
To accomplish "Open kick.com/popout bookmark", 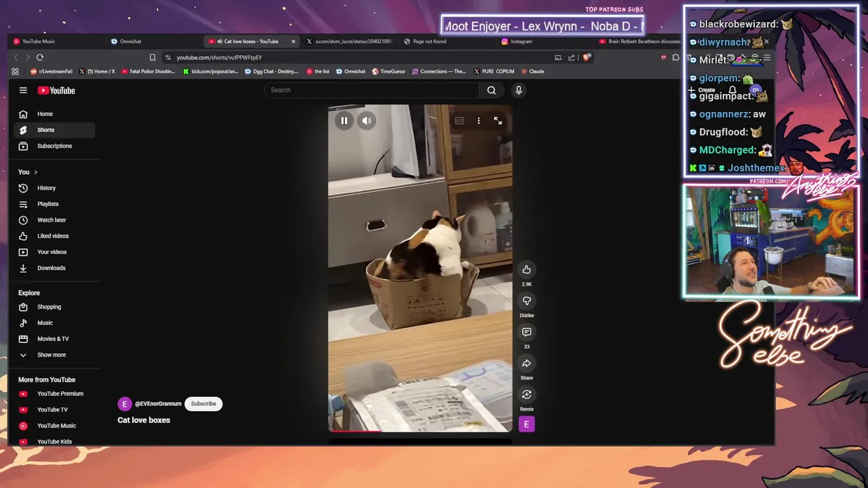I will (x=211, y=71).
